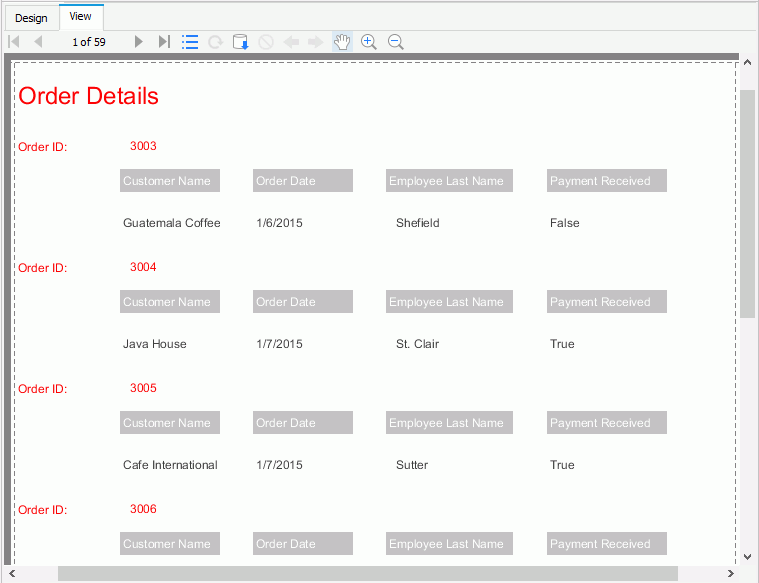Select the View tab
The height and width of the screenshot is (583, 759).
point(81,17)
